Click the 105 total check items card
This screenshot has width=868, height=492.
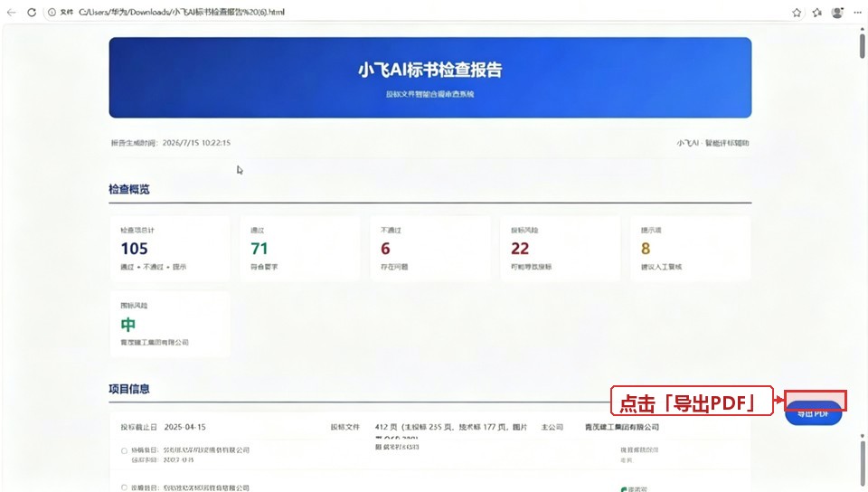169,249
